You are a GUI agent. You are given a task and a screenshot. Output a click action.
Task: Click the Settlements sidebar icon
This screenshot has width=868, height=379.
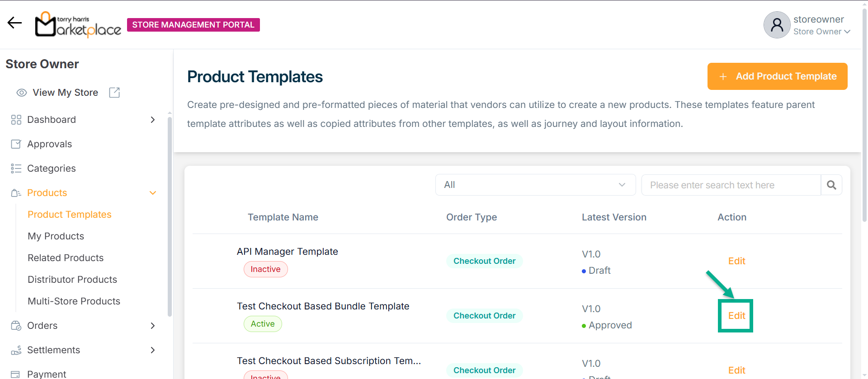click(16, 350)
